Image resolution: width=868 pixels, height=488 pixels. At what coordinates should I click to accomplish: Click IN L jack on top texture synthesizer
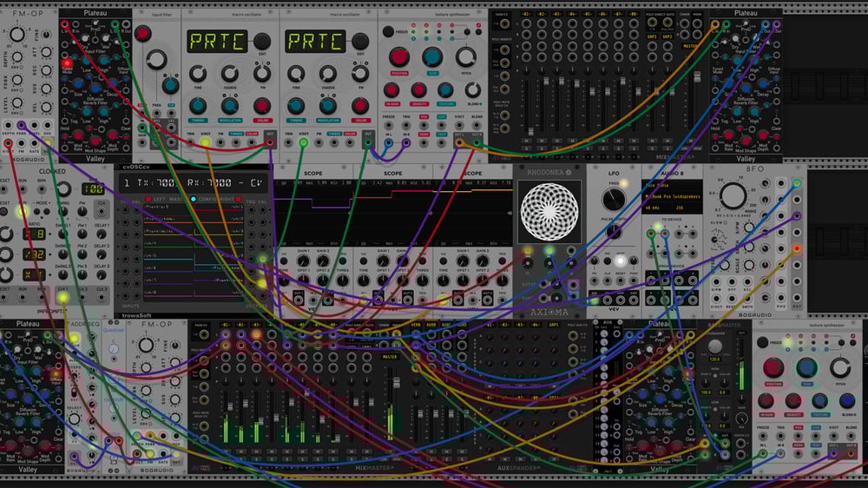[389, 143]
